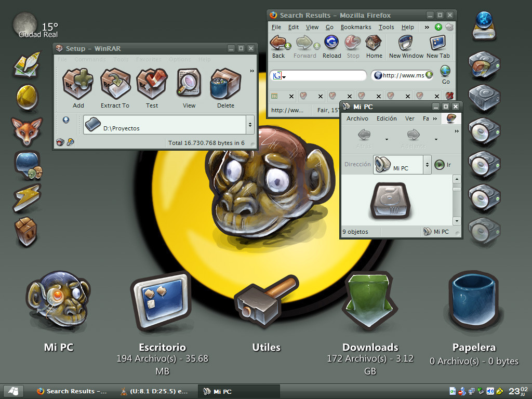Viewport: 532px width, 399px height.
Task: Open View tool in WinRAR
Action: (x=189, y=84)
